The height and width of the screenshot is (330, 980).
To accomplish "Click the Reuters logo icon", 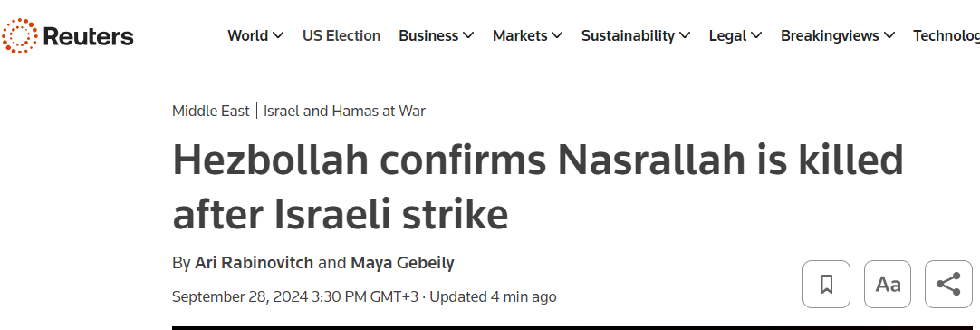I will [x=19, y=35].
